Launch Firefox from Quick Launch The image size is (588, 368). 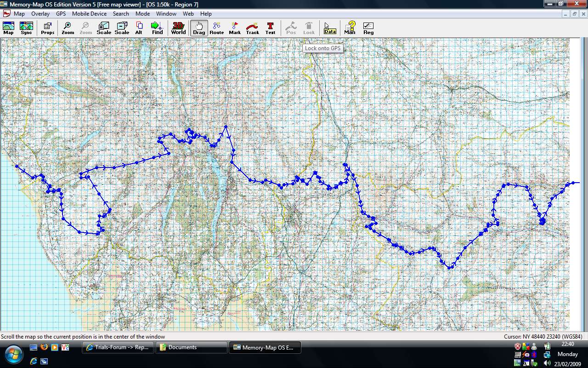pyautogui.click(x=44, y=347)
